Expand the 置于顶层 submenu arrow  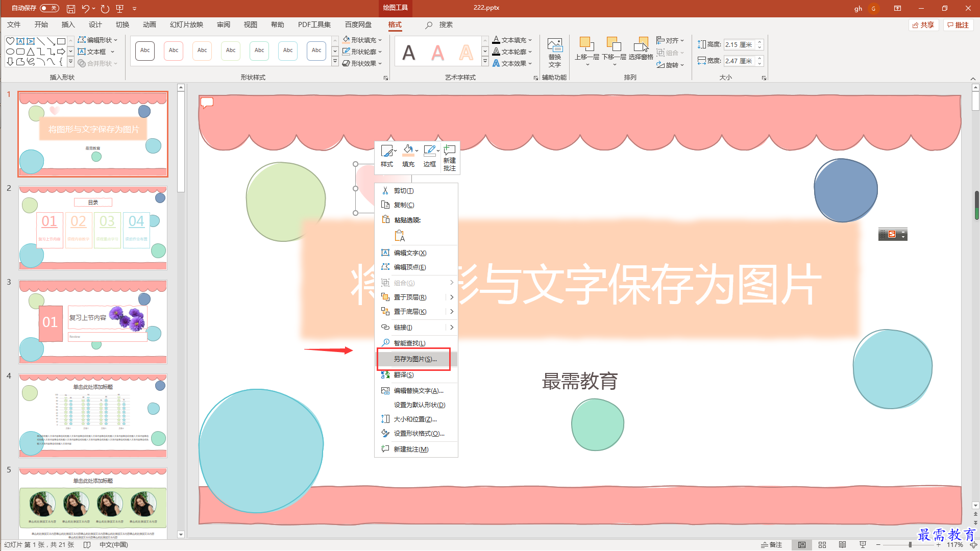point(452,297)
